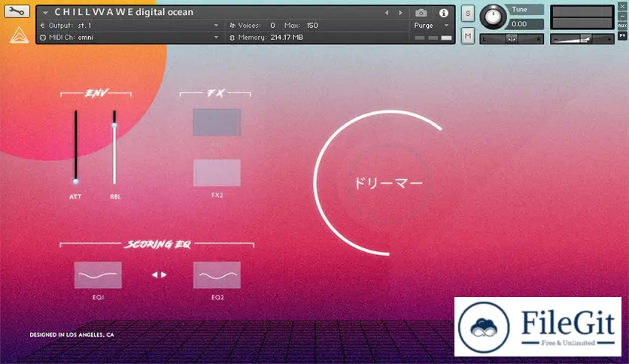The image size is (629, 364).
Task: Mute the instrument with M button
Action: click(468, 36)
